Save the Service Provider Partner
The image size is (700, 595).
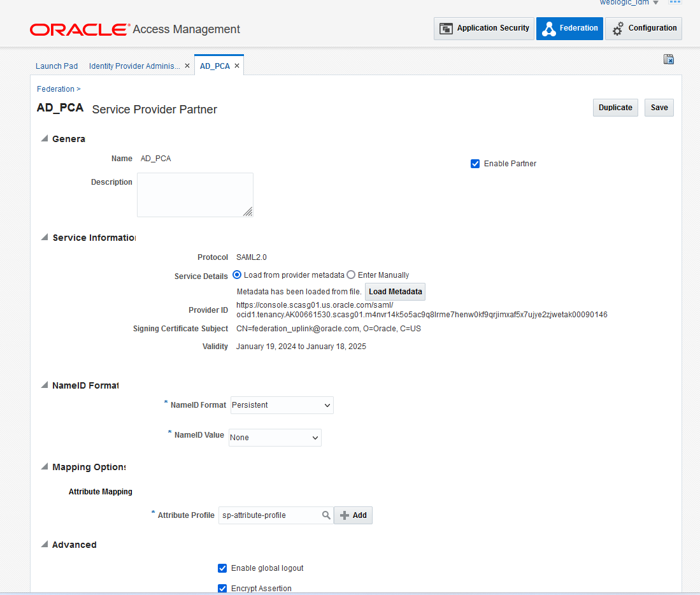tap(659, 108)
